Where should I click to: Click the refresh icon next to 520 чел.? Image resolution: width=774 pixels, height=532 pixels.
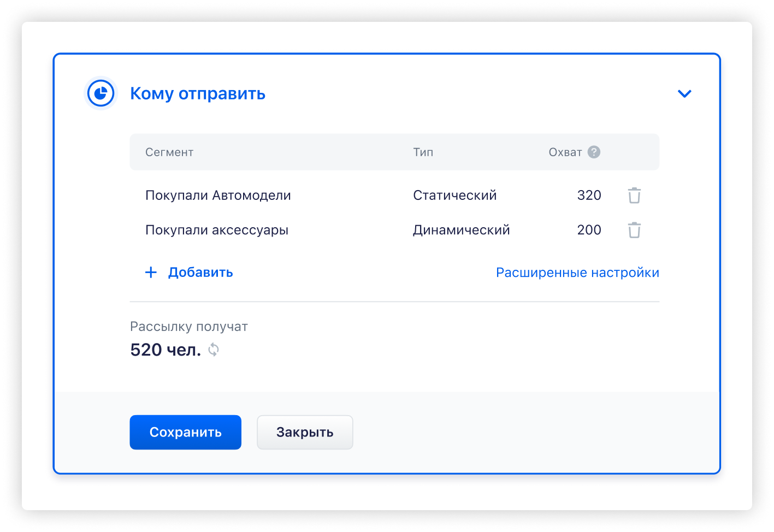coord(214,350)
